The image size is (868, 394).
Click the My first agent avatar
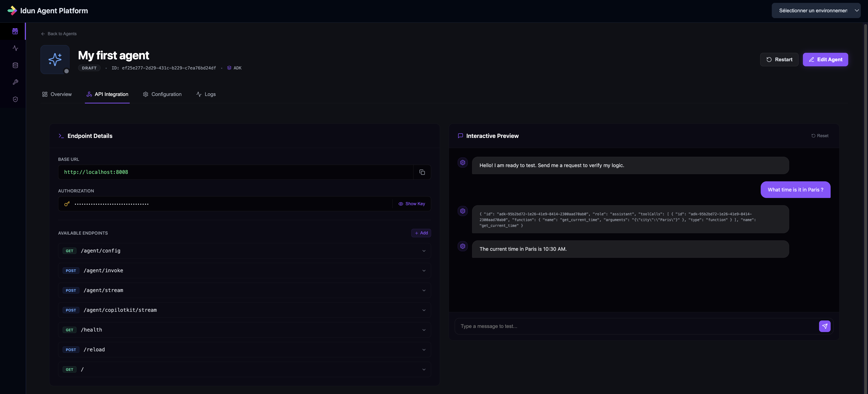click(55, 59)
